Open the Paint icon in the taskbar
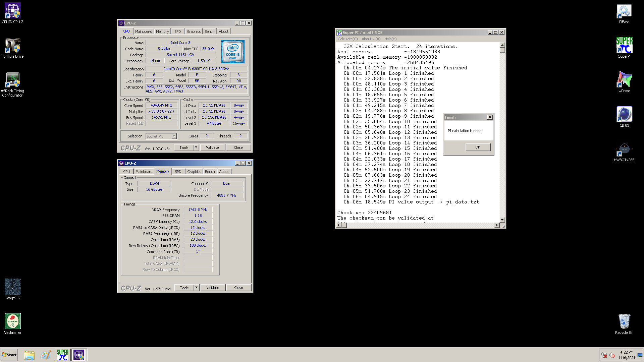Image resolution: width=644 pixels, height=362 pixels. point(46,355)
